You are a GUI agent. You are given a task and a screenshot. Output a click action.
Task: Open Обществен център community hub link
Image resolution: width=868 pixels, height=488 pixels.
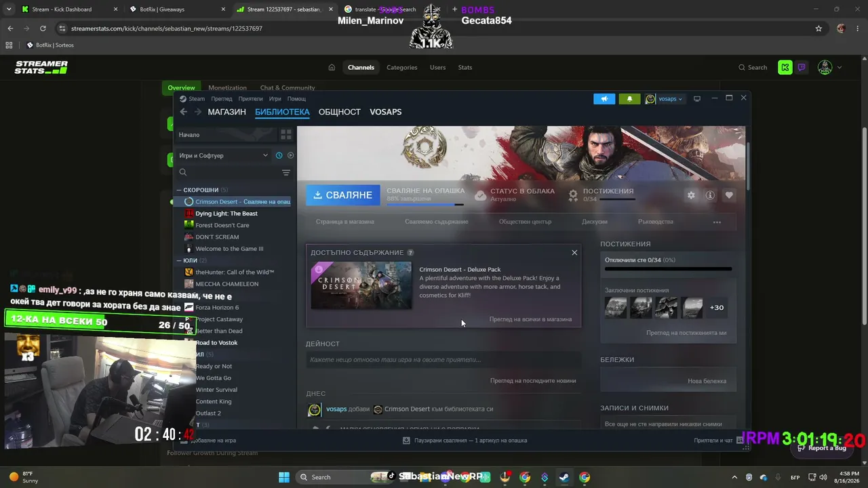pos(525,222)
